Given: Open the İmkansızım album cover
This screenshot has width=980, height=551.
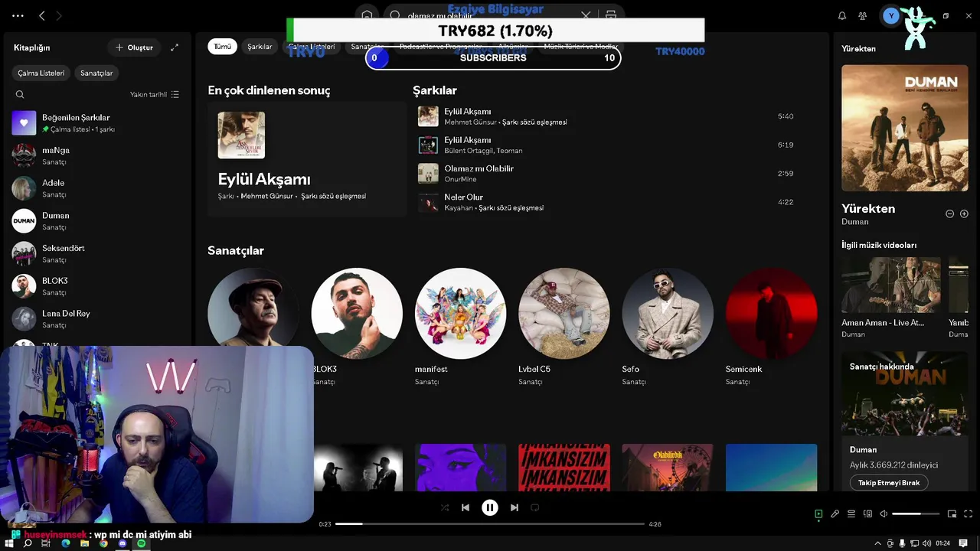Looking at the screenshot, I should (x=564, y=468).
